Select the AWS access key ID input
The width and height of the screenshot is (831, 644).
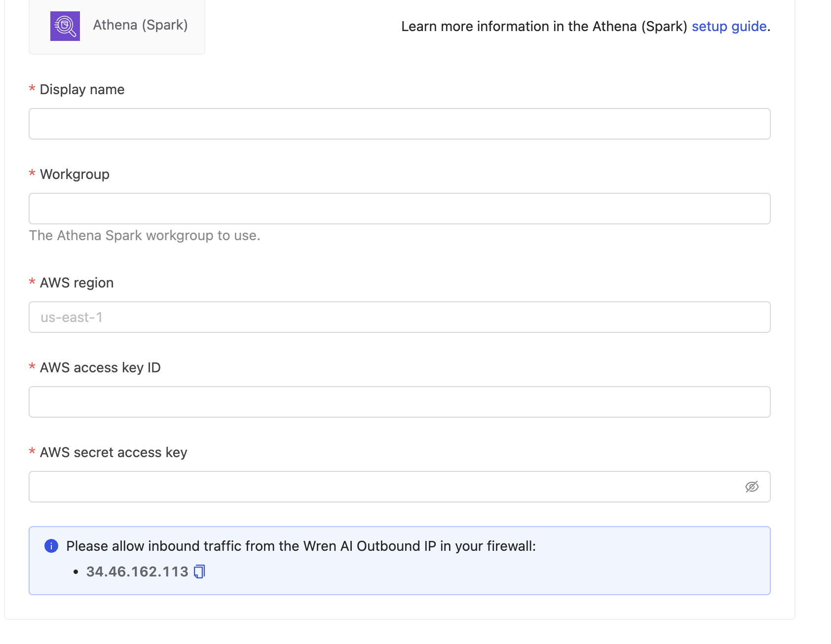[399, 402]
